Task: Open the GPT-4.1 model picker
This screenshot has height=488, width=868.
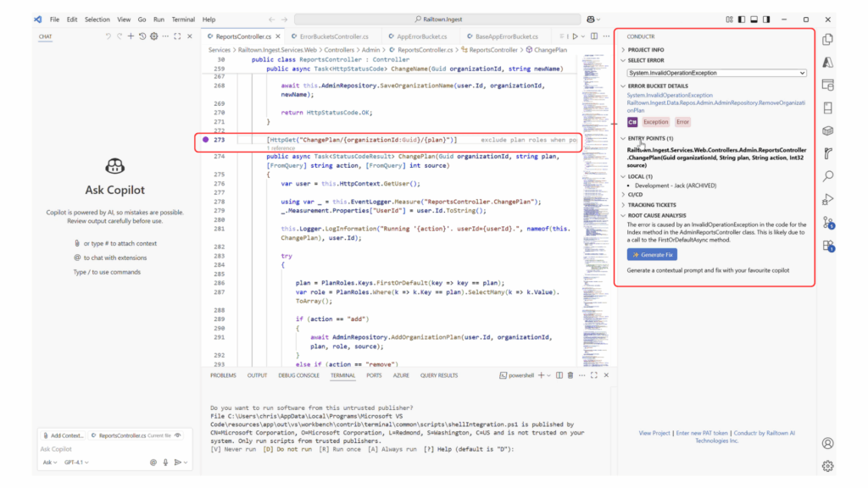Action: [75, 463]
